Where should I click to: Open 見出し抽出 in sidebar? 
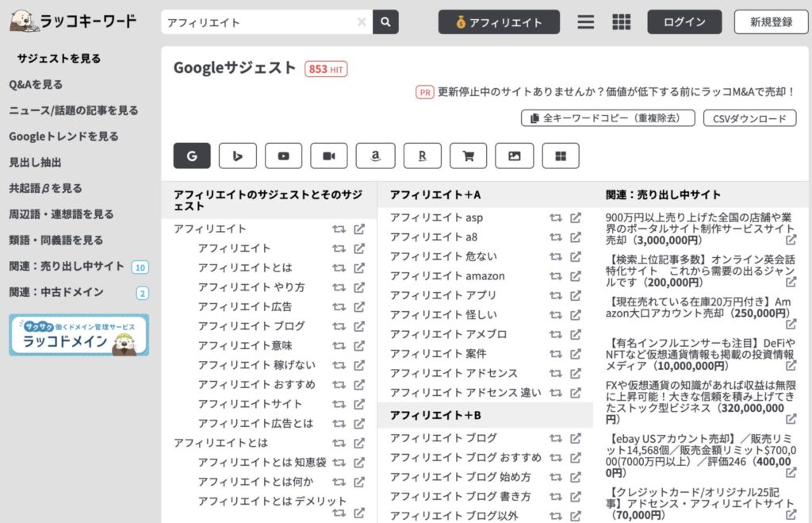(x=35, y=162)
